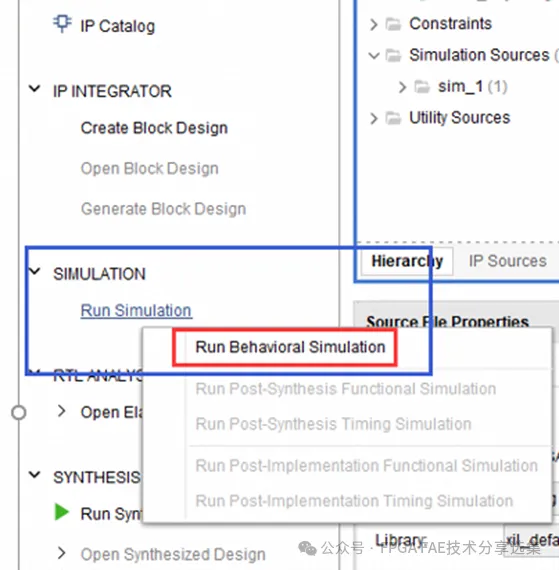Click the circle marker beside RTL Analysis
The image size is (559, 570).
coord(19,413)
